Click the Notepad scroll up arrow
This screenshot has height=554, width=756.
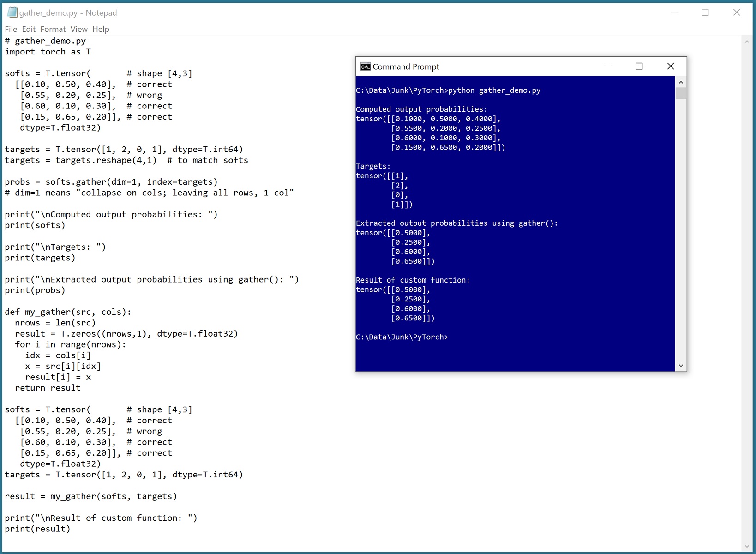(747, 42)
